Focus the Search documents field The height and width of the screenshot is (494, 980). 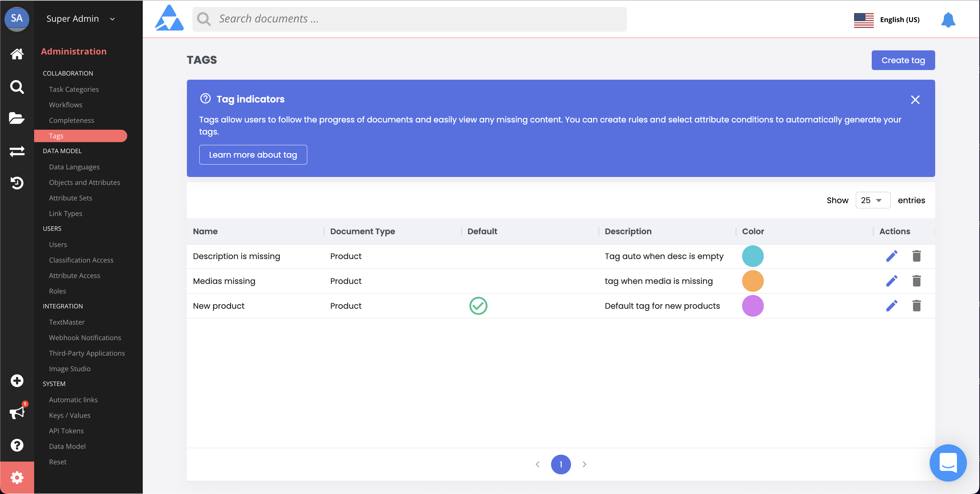409,19
